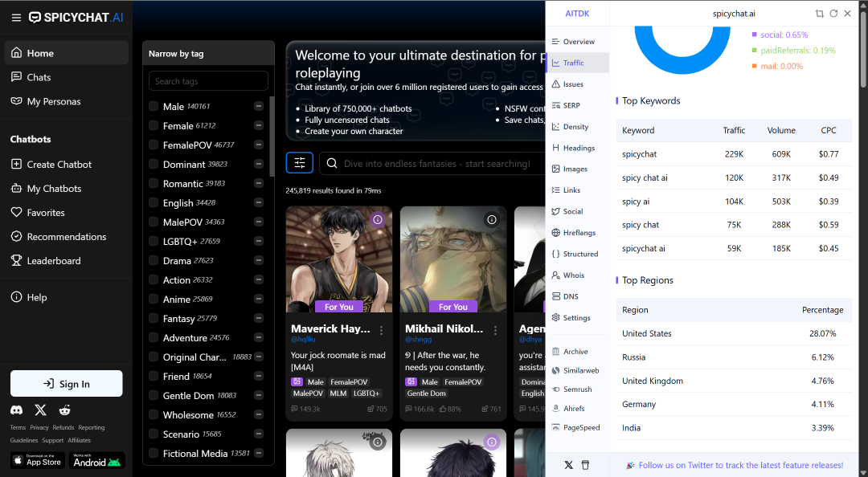Viewport: 868px width, 477px height.
Task: Switch to AITDK Overview tab
Action: pos(577,42)
